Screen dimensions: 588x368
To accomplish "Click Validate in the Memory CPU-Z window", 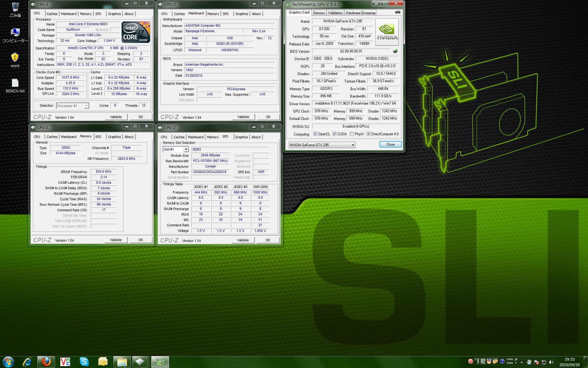I will (116, 240).
